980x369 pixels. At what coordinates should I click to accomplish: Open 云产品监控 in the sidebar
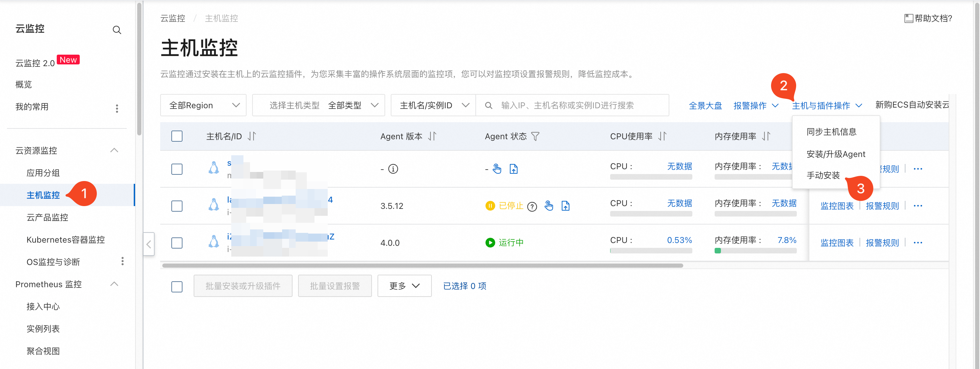click(x=47, y=217)
